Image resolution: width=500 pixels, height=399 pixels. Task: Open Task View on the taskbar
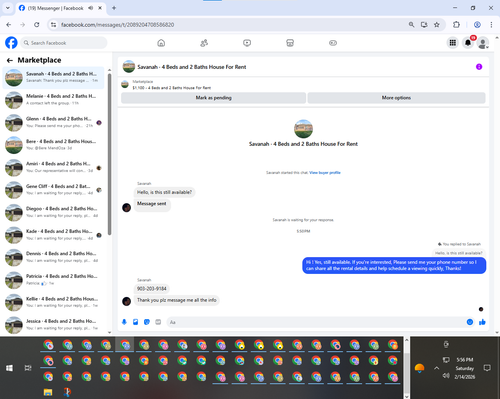tap(28, 368)
